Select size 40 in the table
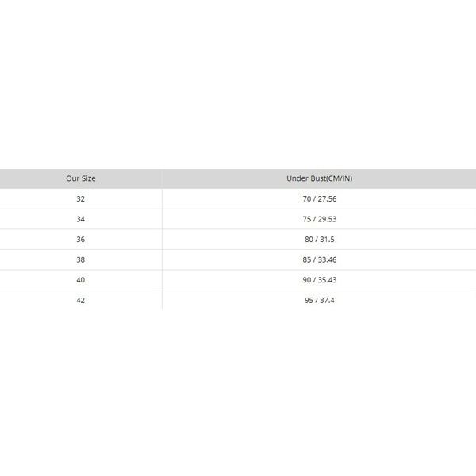Viewport: 476px width, 476px height. click(81, 280)
